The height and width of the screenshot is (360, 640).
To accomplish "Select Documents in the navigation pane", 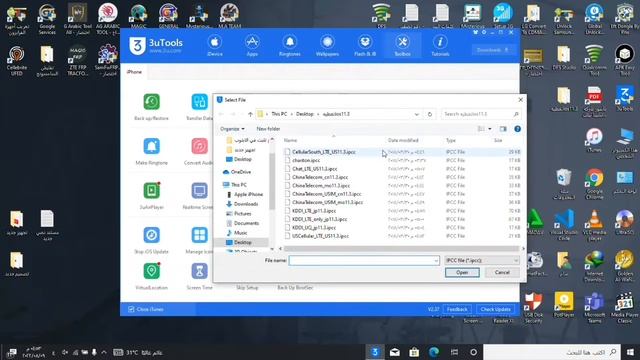I will [242, 223].
